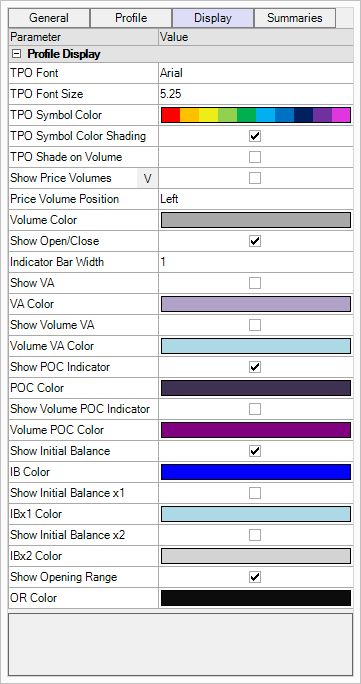Click the V button beside Show Price Volumes
The height and width of the screenshot is (684, 361).
(147, 178)
